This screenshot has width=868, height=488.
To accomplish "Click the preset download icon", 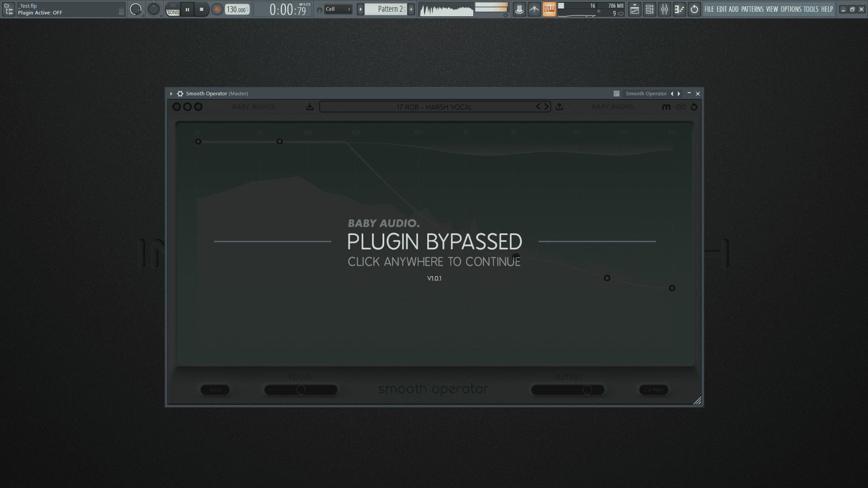I will pyautogui.click(x=310, y=107).
